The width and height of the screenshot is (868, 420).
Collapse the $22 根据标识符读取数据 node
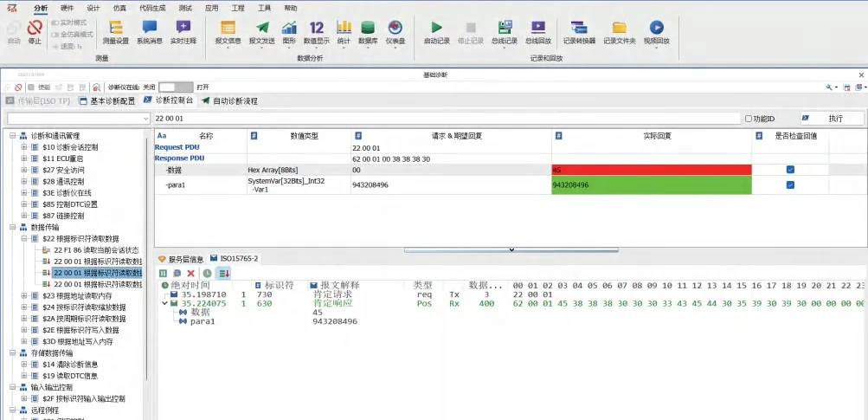click(x=24, y=239)
